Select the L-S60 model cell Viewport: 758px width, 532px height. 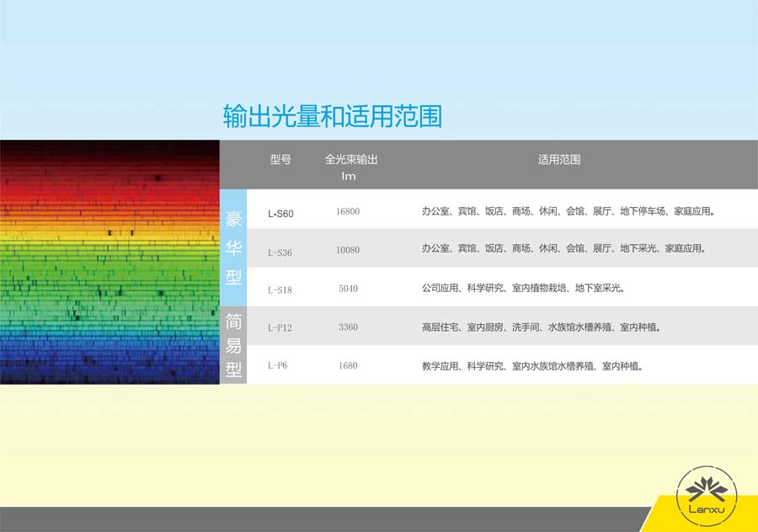tap(280, 213)
